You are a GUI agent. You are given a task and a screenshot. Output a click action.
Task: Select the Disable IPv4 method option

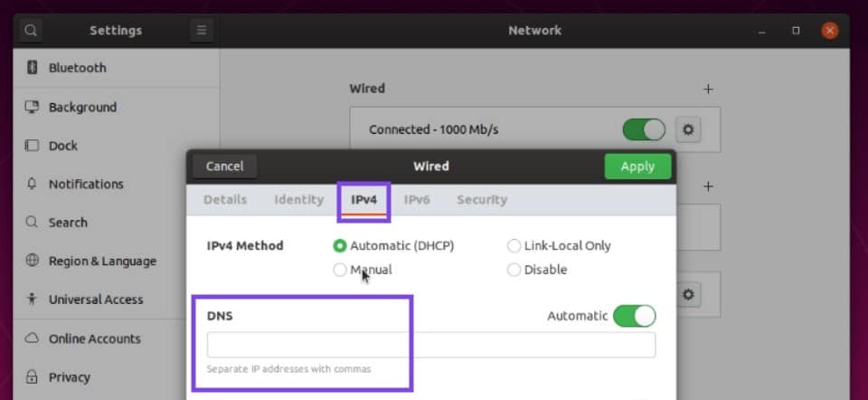coord(514,270)
